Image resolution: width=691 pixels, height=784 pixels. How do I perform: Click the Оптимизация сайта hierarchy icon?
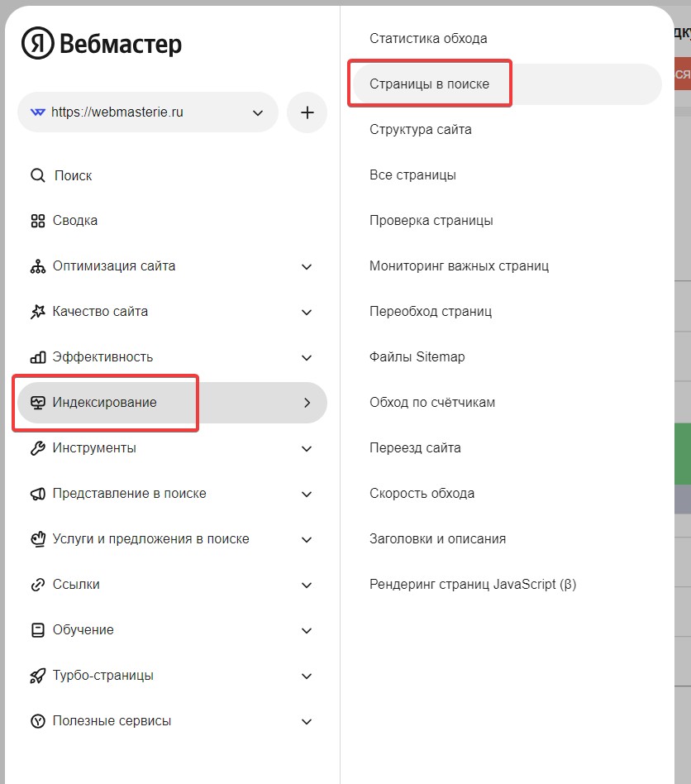tap(37, 266)
